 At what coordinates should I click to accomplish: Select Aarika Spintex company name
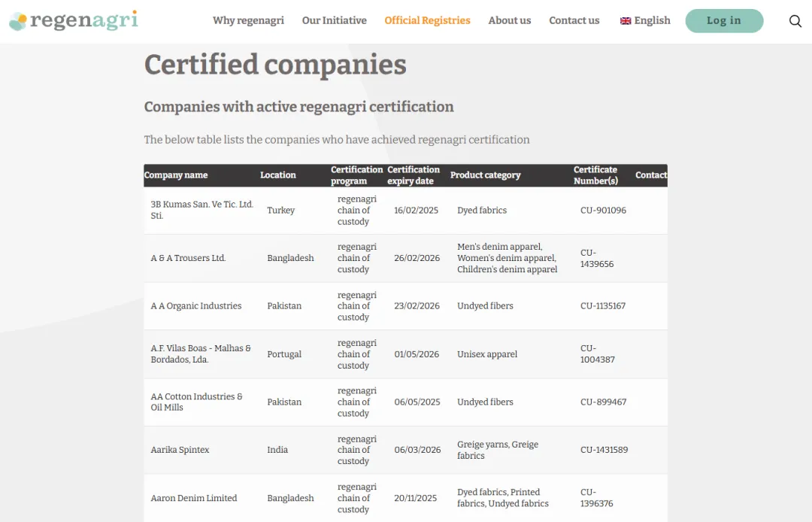point(180,450)
